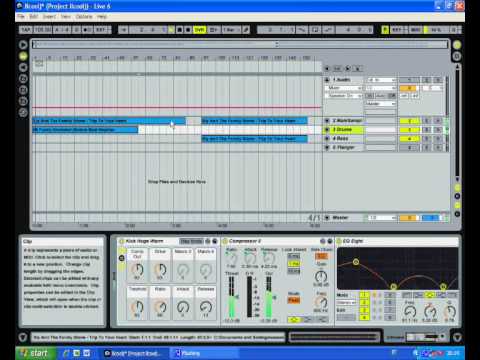
Task: Start playback with the yellow play button
Action: [171, 30]
